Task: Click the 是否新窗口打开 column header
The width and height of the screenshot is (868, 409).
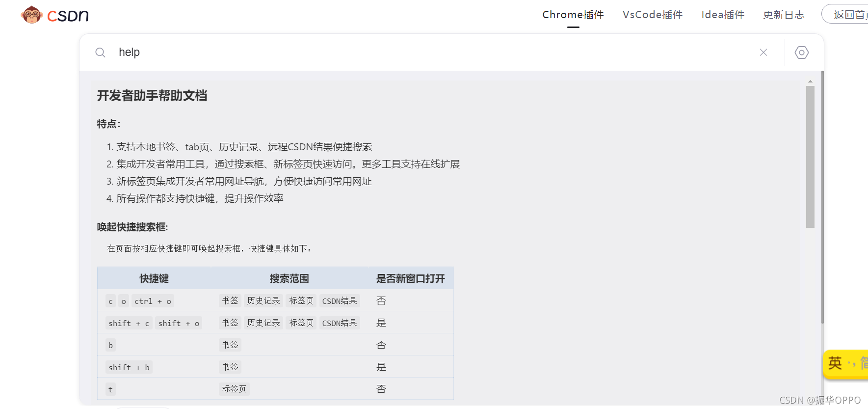Action: pos(410,279)
